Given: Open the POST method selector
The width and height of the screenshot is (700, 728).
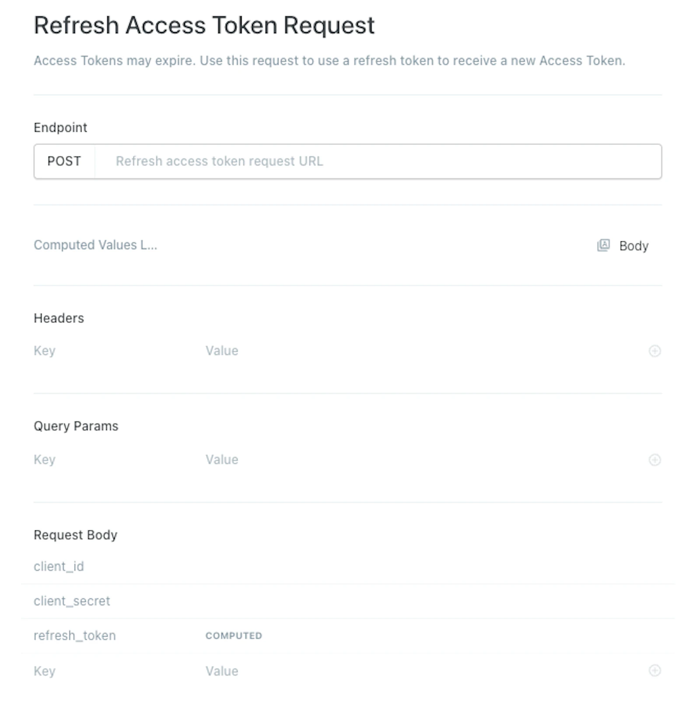Looking at the screenshot, I should 64,161.
